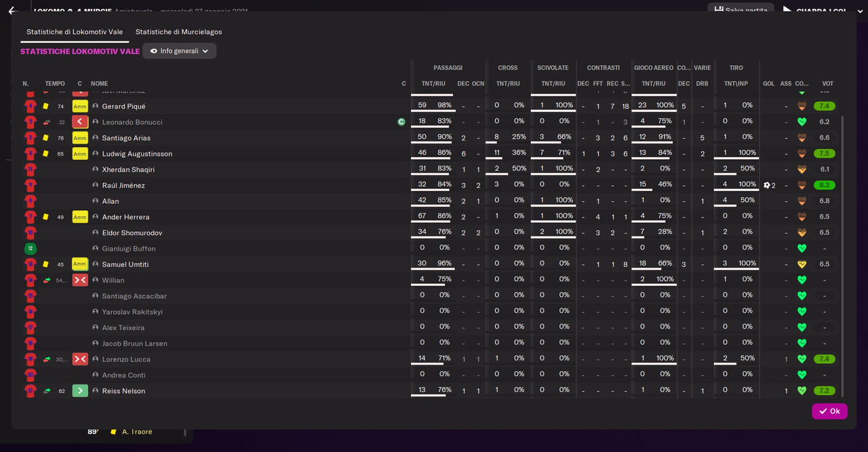Image resolution: width=868 pixels, height=452 pixels.
Task: Click Lorenzo Lucca's red substitution swap icon
Action: tap(80, 359)
